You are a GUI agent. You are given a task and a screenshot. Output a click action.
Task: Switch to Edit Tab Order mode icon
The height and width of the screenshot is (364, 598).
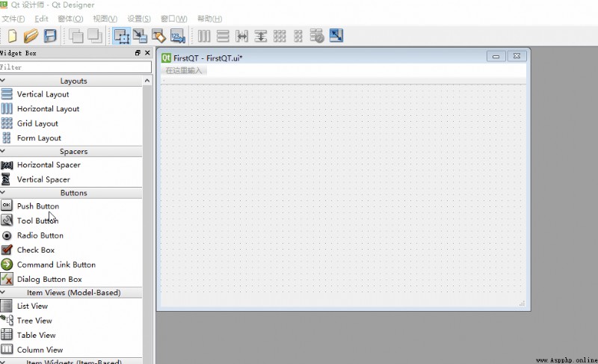click(x=177, y=36)
